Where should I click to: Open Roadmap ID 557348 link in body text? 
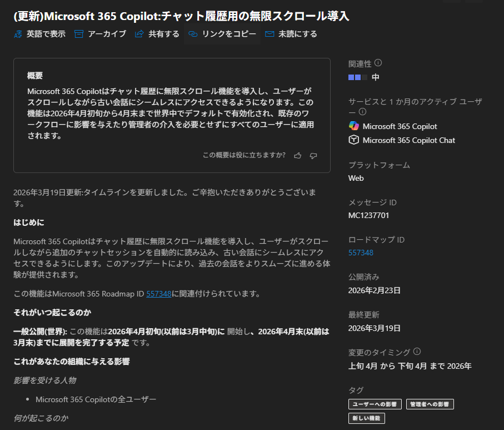pos(159,293)
